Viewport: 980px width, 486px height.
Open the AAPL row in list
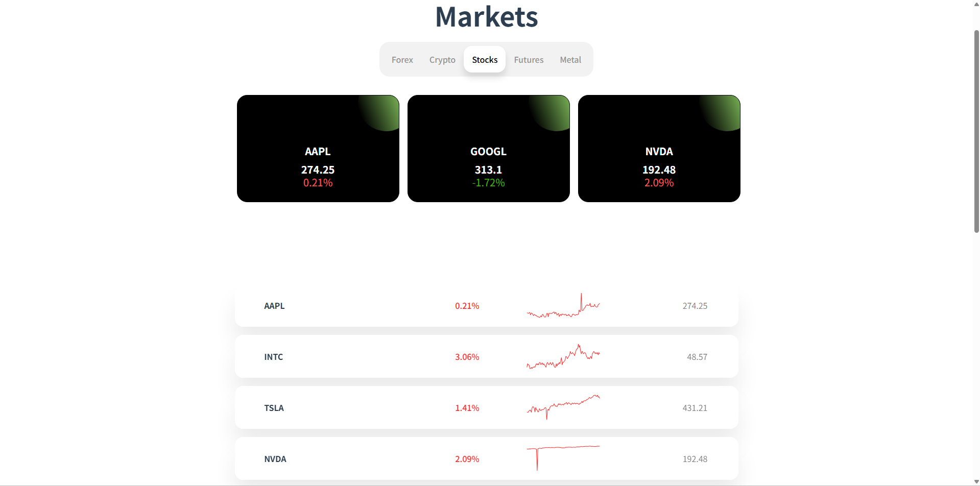click(274, 306)
